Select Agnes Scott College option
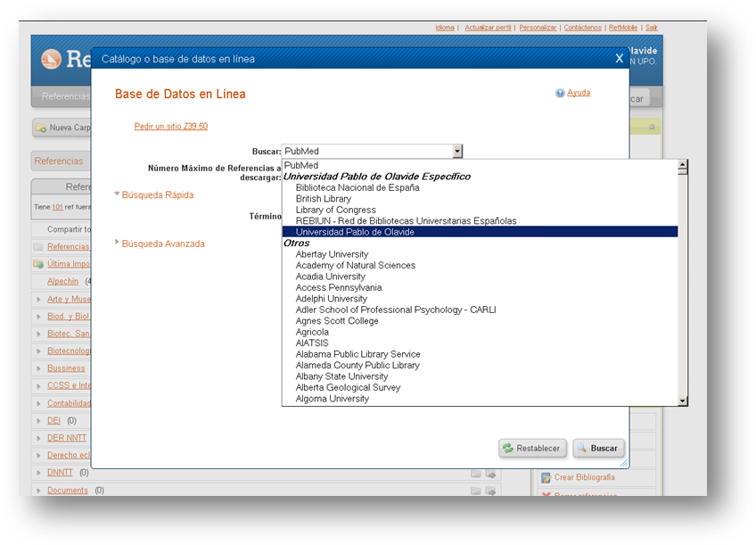The image size is (756, 545). click(480, 321)
